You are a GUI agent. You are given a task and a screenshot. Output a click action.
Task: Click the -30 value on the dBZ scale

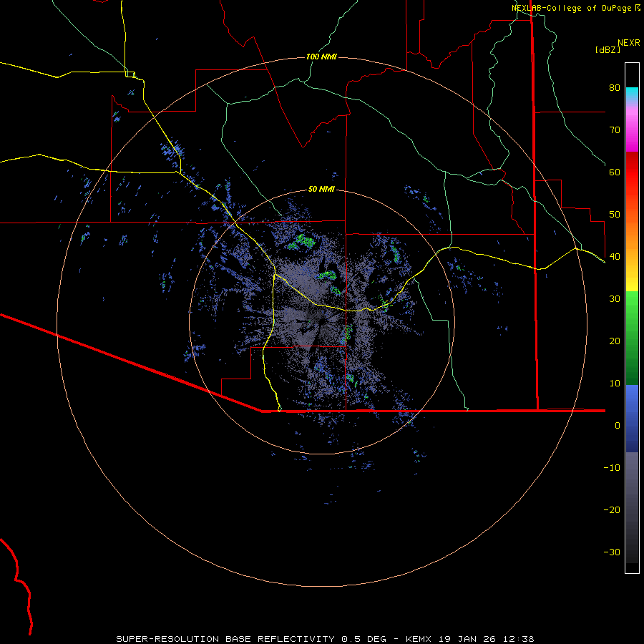click(x=612, y=552)
